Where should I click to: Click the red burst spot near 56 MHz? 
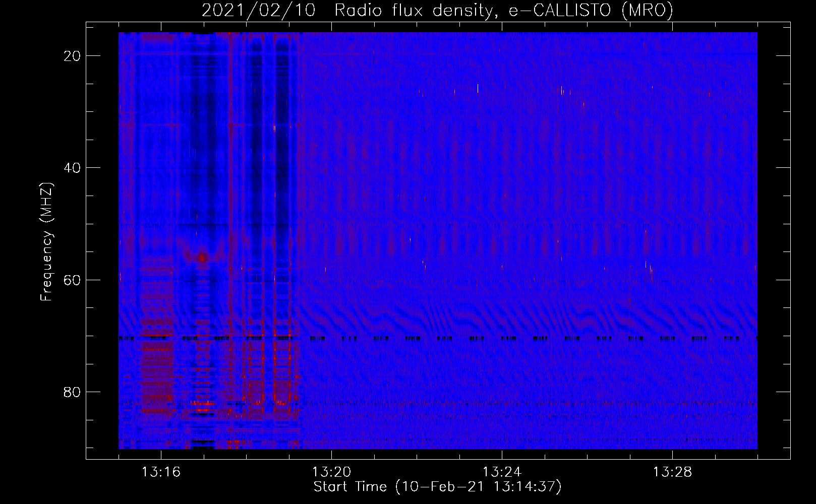[203, 258]
